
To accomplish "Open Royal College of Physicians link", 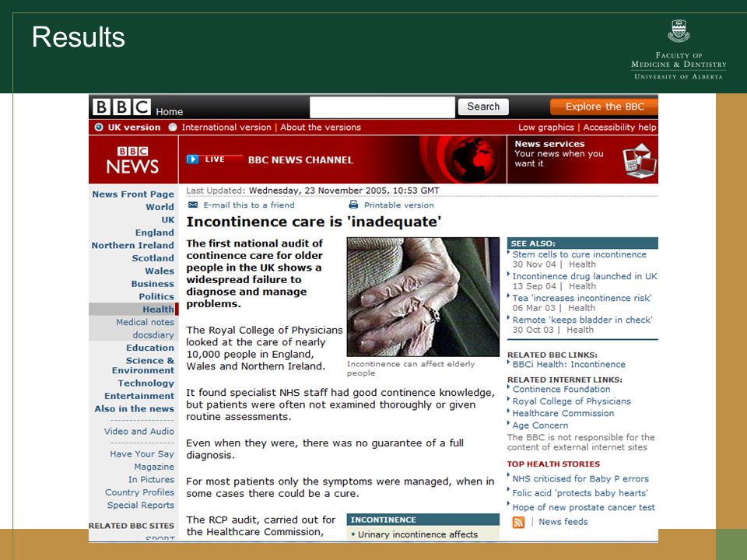I will (x=571, y=401).
